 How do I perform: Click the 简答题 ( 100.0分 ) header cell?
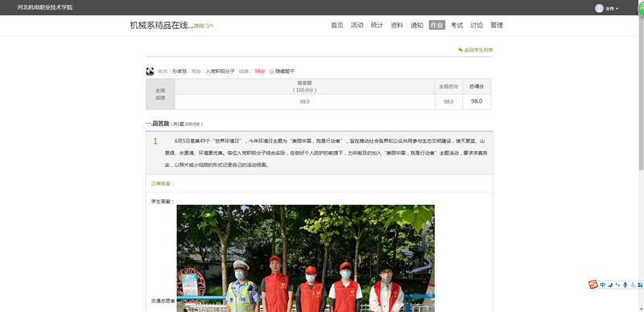coord(305,87)
